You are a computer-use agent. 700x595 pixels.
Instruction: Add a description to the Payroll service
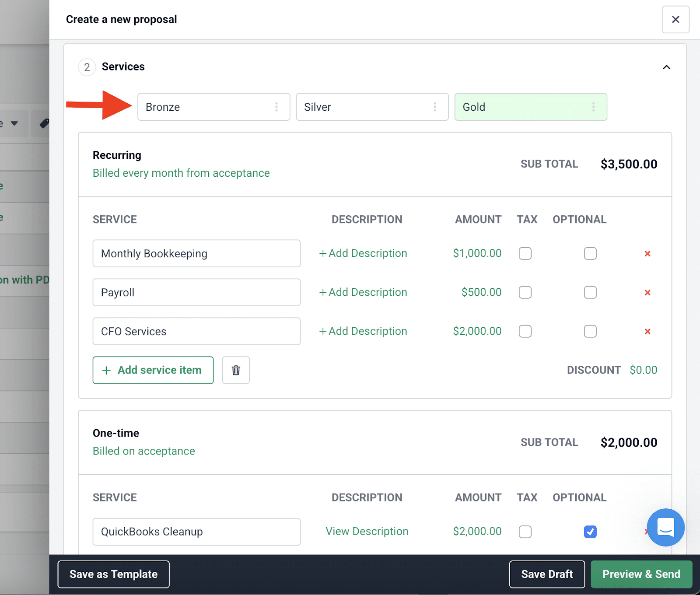[362, 292]
